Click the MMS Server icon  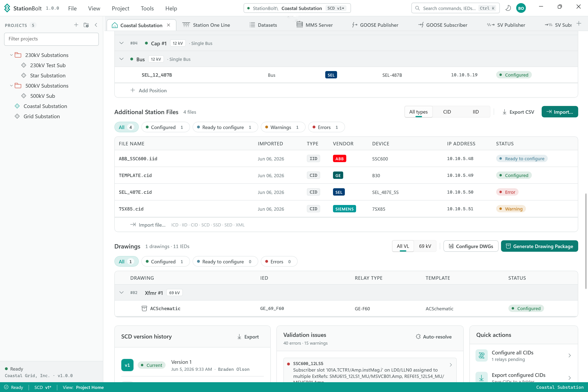pos(300,25)
